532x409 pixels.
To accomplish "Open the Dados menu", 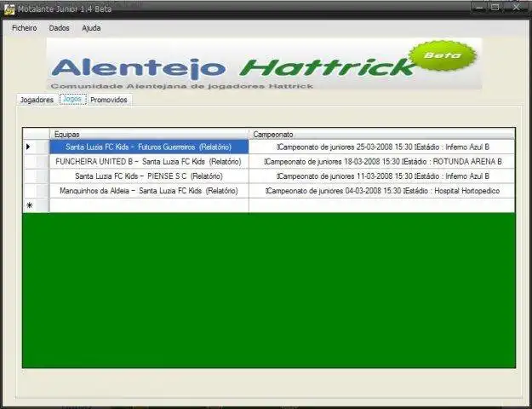I will coord(59,28).
